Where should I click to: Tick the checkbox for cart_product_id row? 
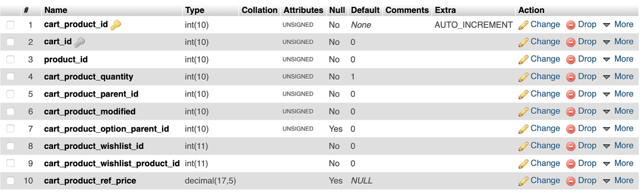pyautogui.click(x=10, y=25)
